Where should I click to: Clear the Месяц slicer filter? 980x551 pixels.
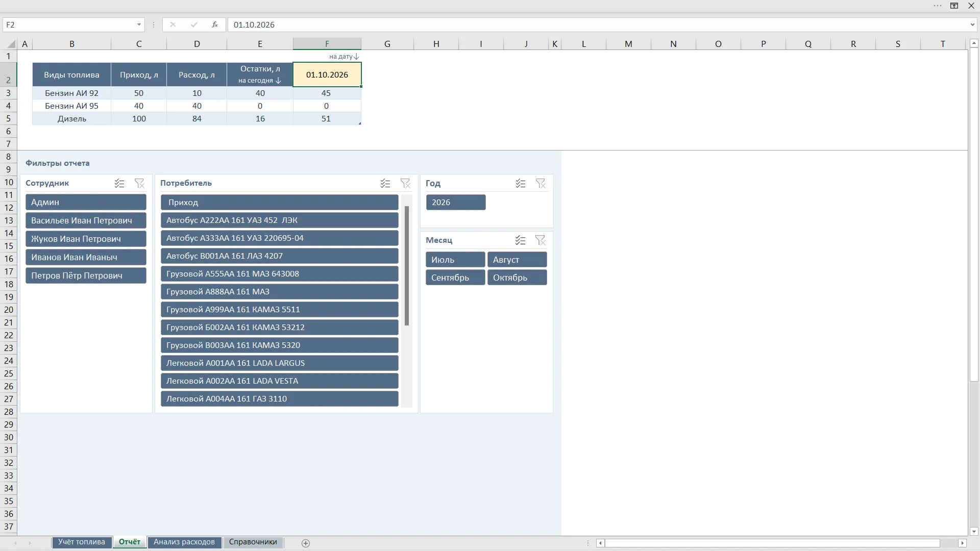click(x=541, y=240)
